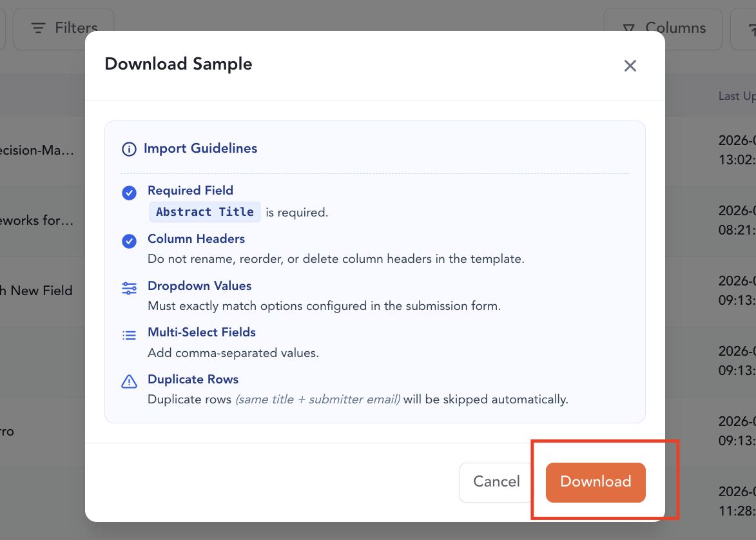Click the Dropdown Values sliders icon

[x=129, y=288]
